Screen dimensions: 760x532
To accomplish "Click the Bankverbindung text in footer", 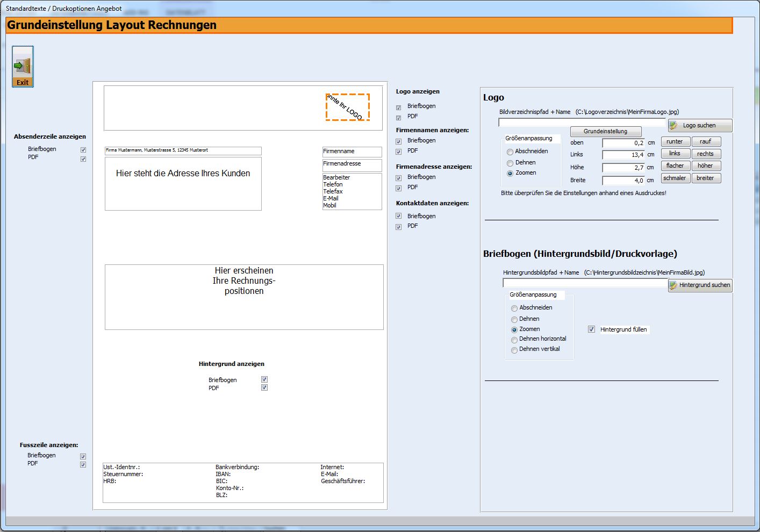I will click(237, 467).
